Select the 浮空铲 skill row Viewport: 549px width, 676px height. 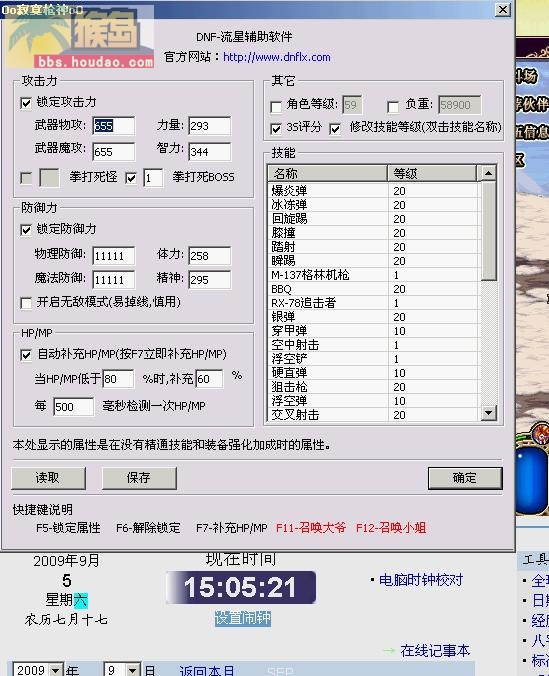pyautogui.click(x=373, y=359)
